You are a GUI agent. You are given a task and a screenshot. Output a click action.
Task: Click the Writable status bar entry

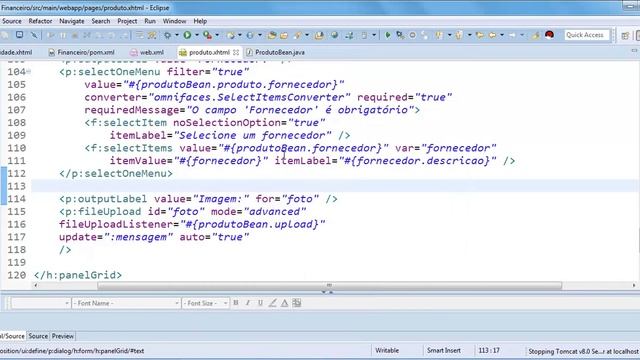[x=387, y=350]
